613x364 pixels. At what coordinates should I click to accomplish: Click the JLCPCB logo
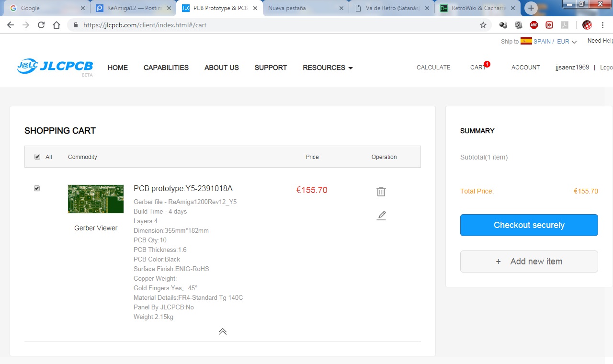click(x=55, y=68)
